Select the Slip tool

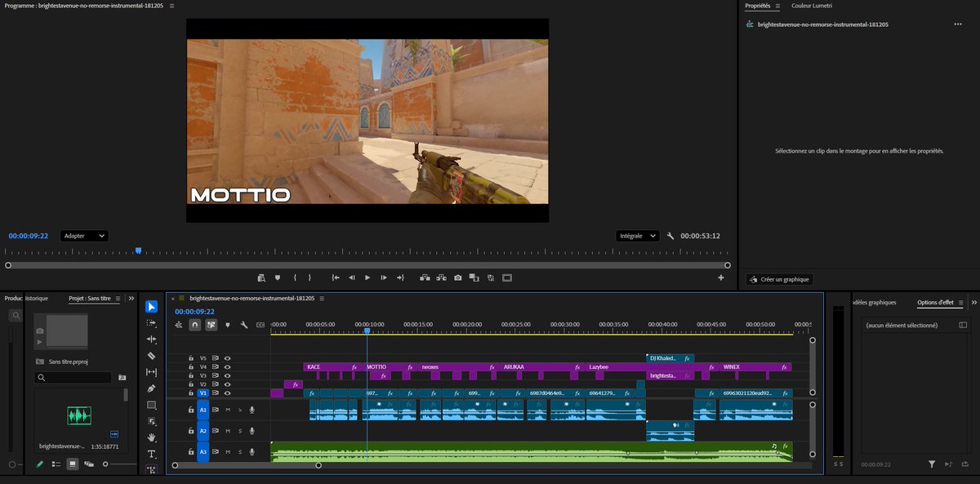click(152, 372)
